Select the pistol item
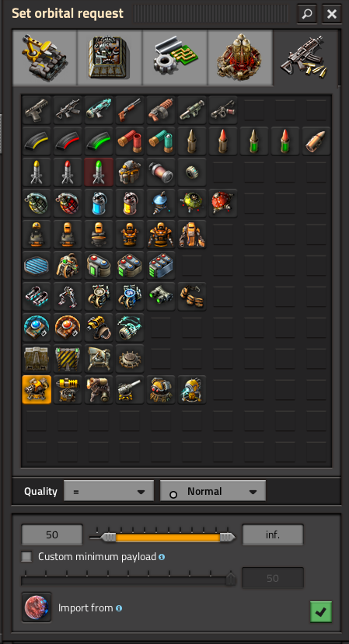Screen dimensions: 349x644 point(37,110)
